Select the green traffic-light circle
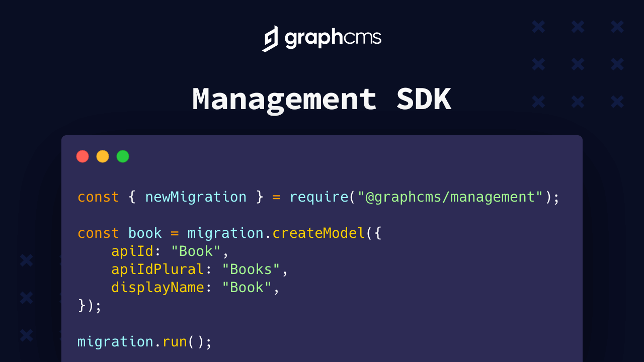This screenshot has width=644, height=362. 122,156
